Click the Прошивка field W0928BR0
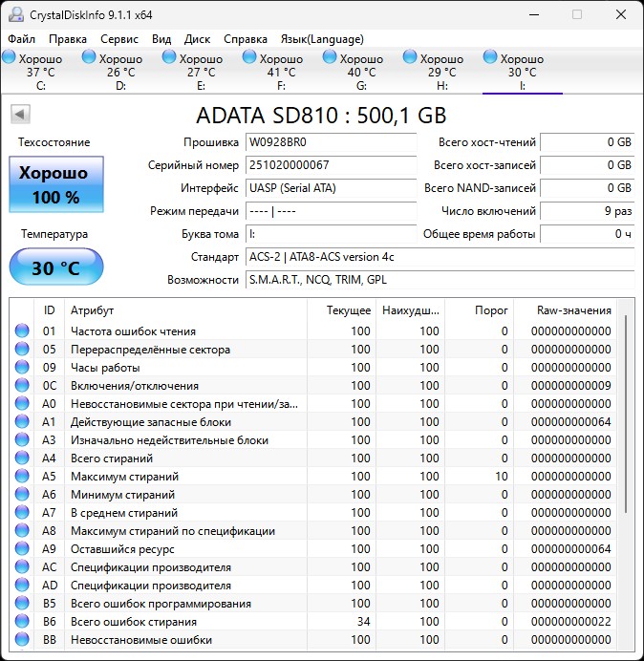The image size is (644, 661). (331, 142)
